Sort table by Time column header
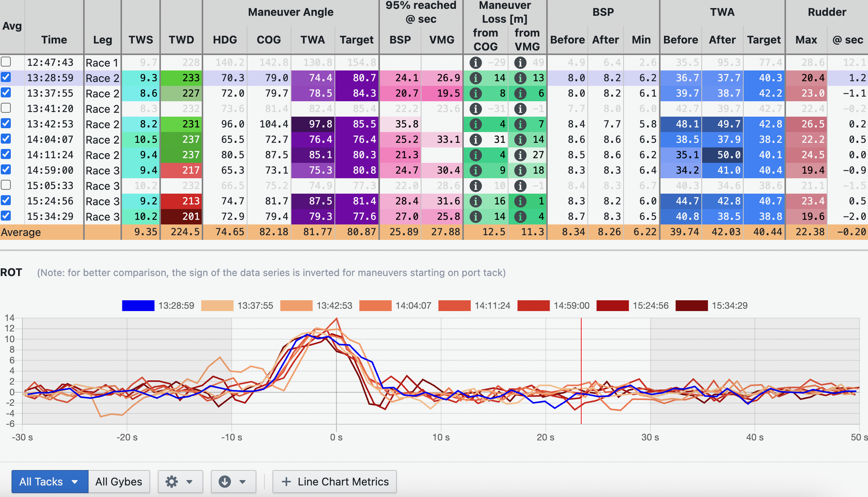Screen dimensions: 868x497 click(x=54, y=40)
